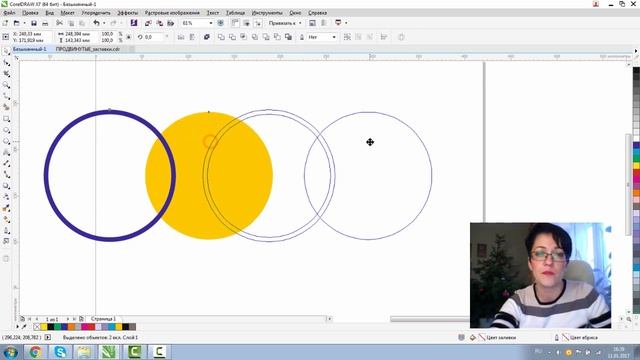Open the Undo history dropdown arrow
Screen dimensions: 640x360
tap(104, 23)
